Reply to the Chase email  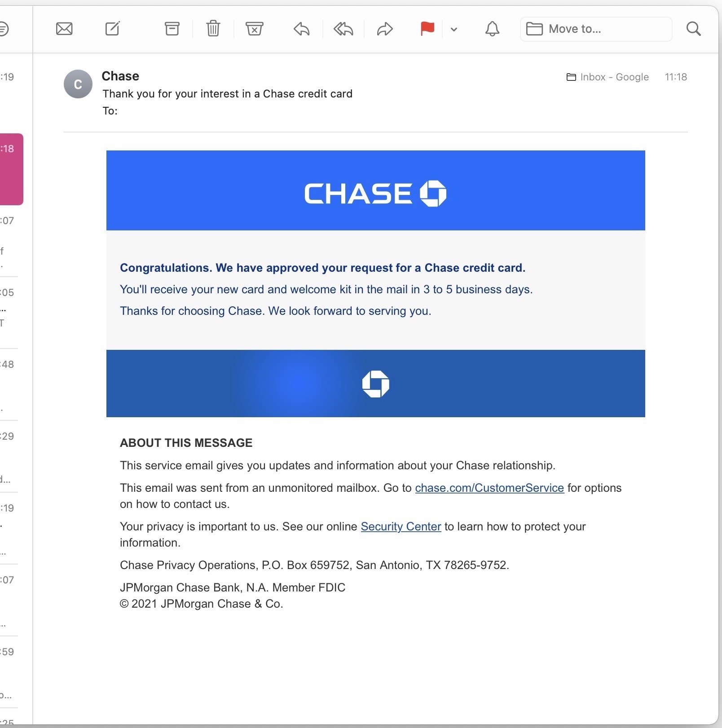point(302,29)
